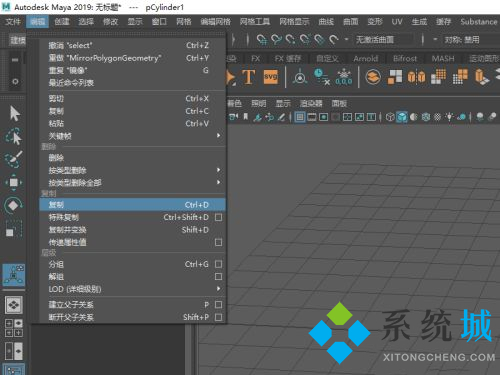Open option box for 断开父子关系

219,317
